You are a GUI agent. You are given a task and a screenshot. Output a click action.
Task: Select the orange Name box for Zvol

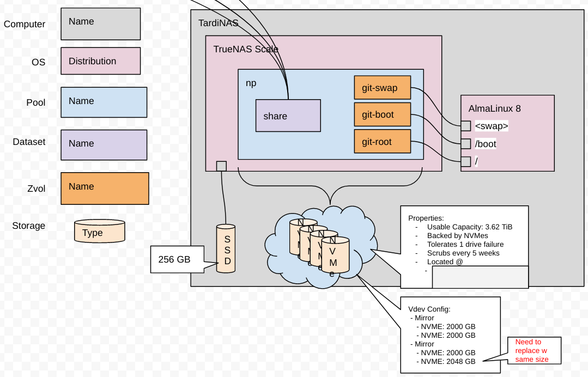coord(105,188)
